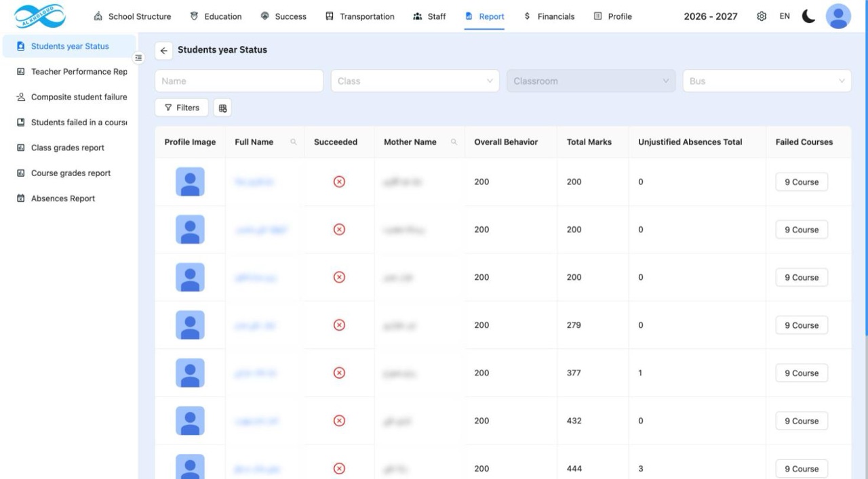Image resolution: width=868 pixels, height=479 pixels.
Task: Open the Financials menu
Action: 550,17
